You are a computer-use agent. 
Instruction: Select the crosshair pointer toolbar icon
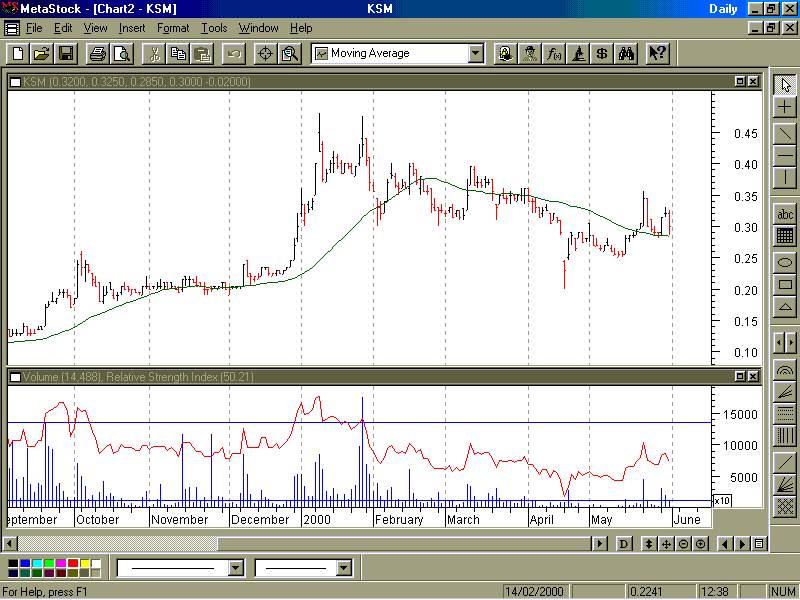[x=265, y=53]
